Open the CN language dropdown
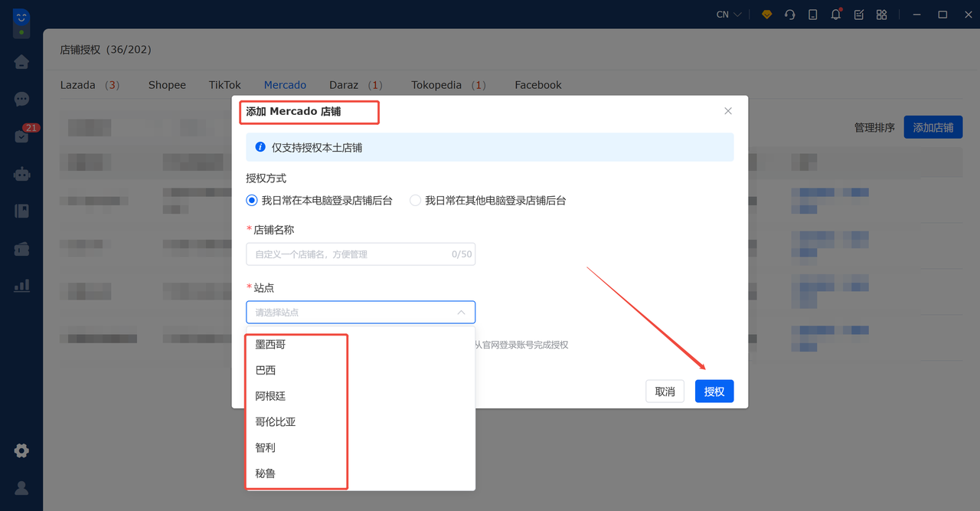This screenshot has height=511, width=980. (x=729, y=15)
